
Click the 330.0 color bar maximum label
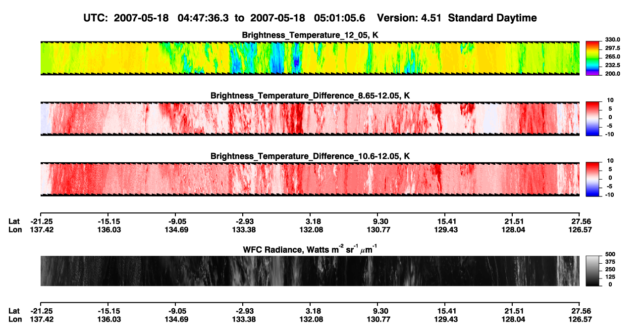point(612,40)
